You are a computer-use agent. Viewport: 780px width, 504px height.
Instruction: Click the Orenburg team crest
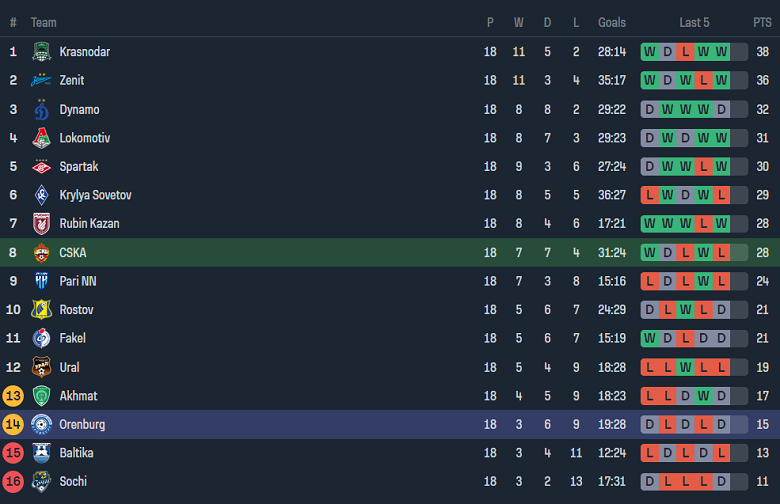(x=42, y=424)
